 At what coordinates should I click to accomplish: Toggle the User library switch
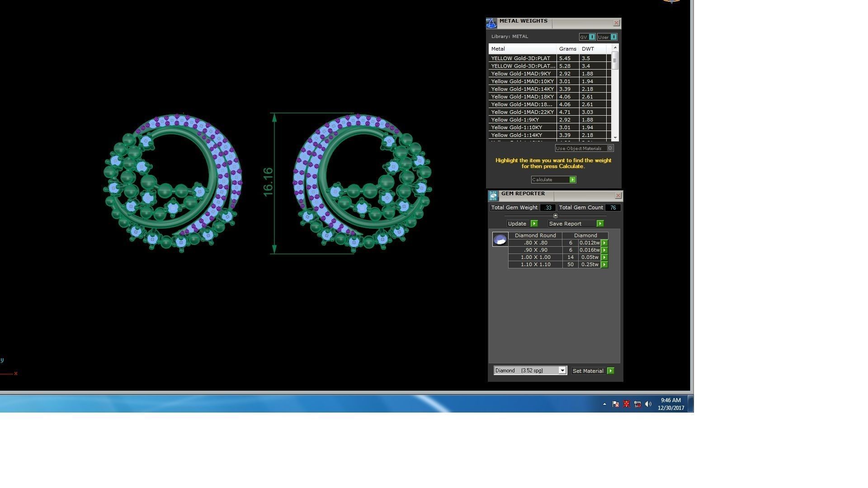point(613,37)
